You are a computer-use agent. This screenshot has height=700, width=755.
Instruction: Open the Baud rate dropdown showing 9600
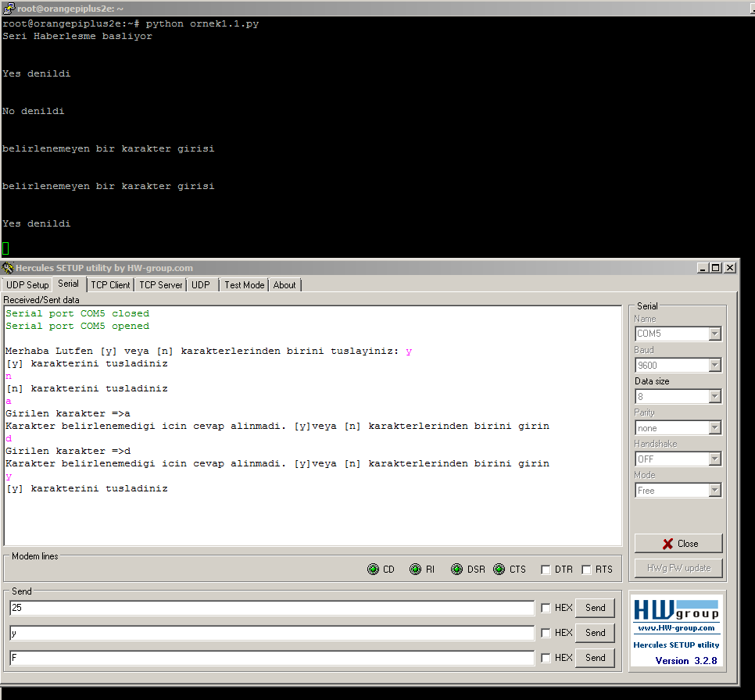717,365
